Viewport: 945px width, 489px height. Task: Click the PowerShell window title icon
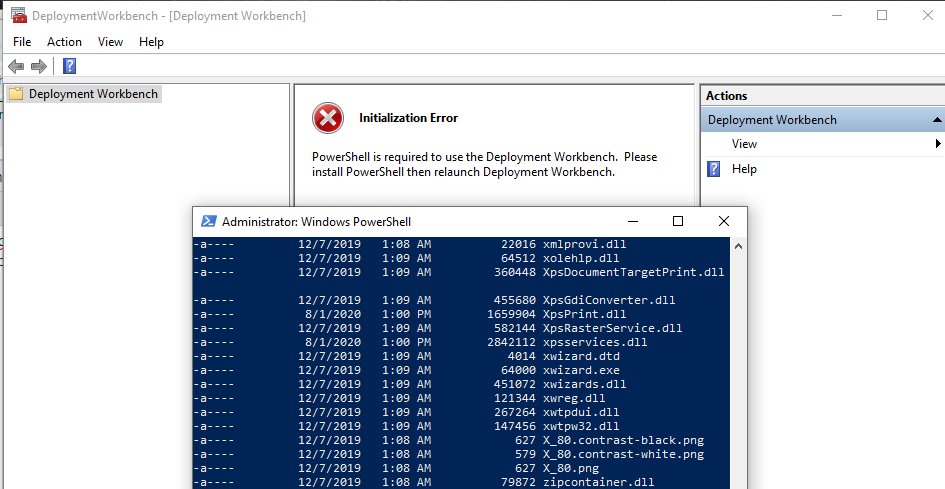[209, 221]
